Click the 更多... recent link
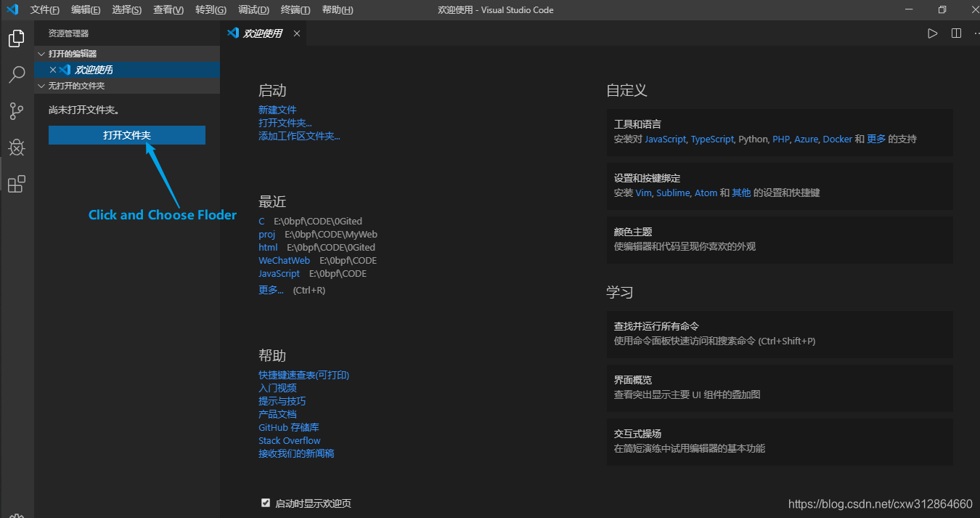This screenshot has width=980, height=518. click(271, 290)
